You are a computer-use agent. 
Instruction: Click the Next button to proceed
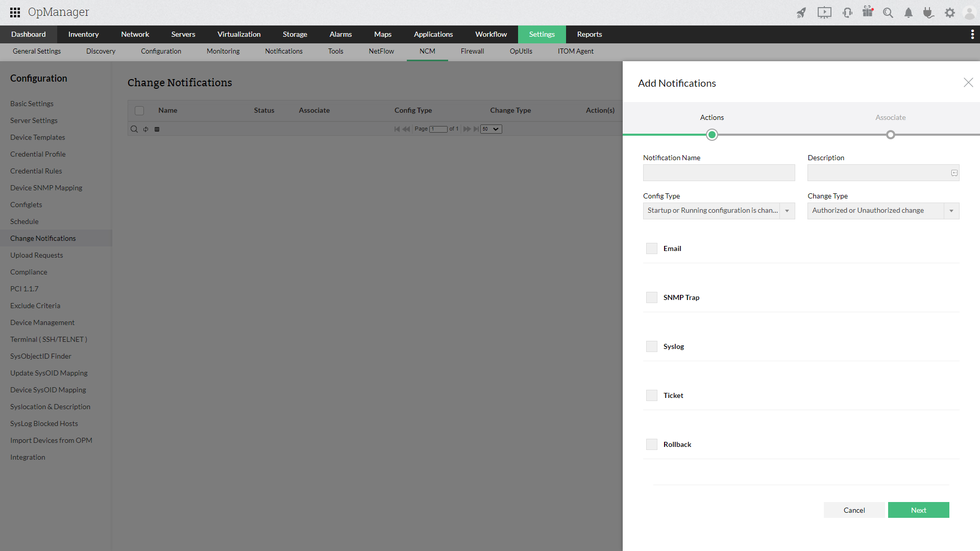pyautogui.click(x=919, y=510)
